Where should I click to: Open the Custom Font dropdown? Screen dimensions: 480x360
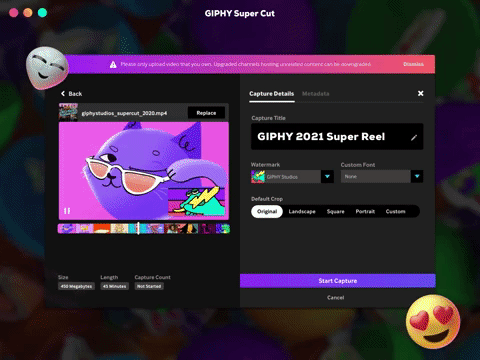click(382, 176)
